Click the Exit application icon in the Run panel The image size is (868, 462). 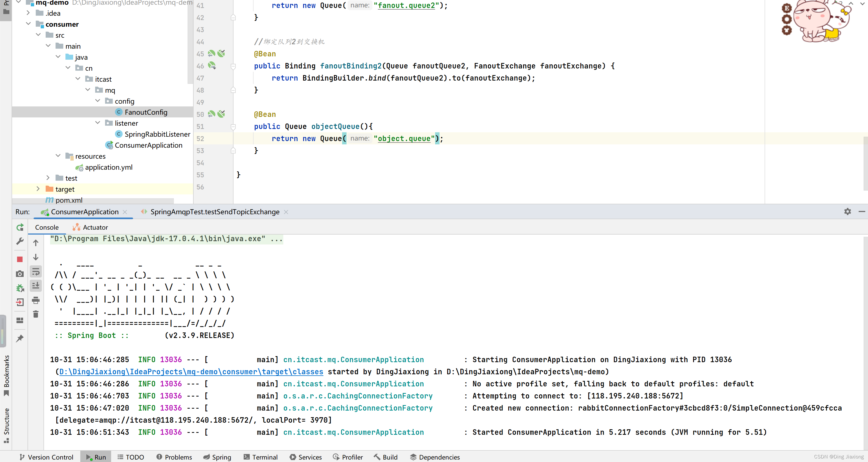(20, 302)
